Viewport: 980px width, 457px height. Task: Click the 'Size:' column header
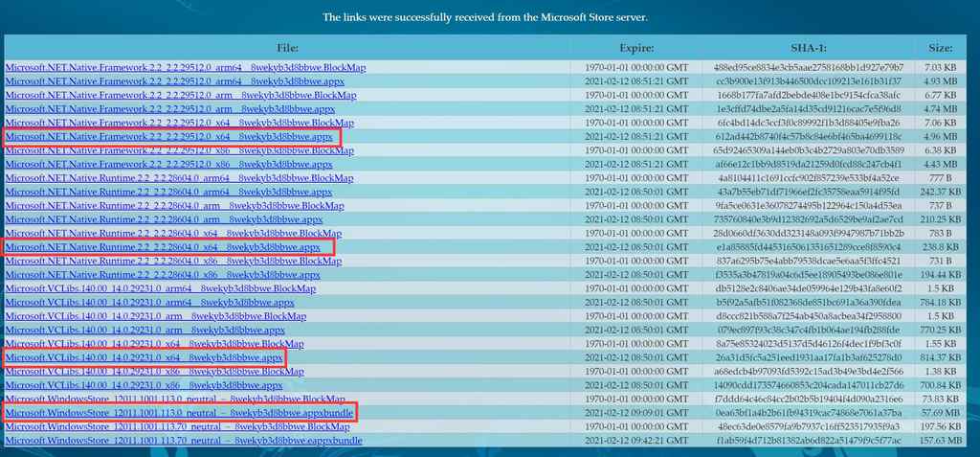(x=940, y=47)
